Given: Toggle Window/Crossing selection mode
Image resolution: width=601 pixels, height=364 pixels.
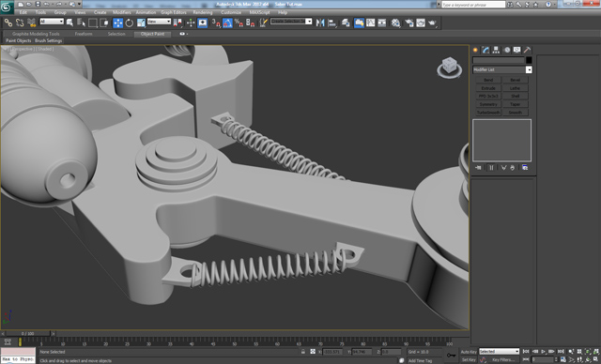Looking at the screenshot, I should coord(104,23).
